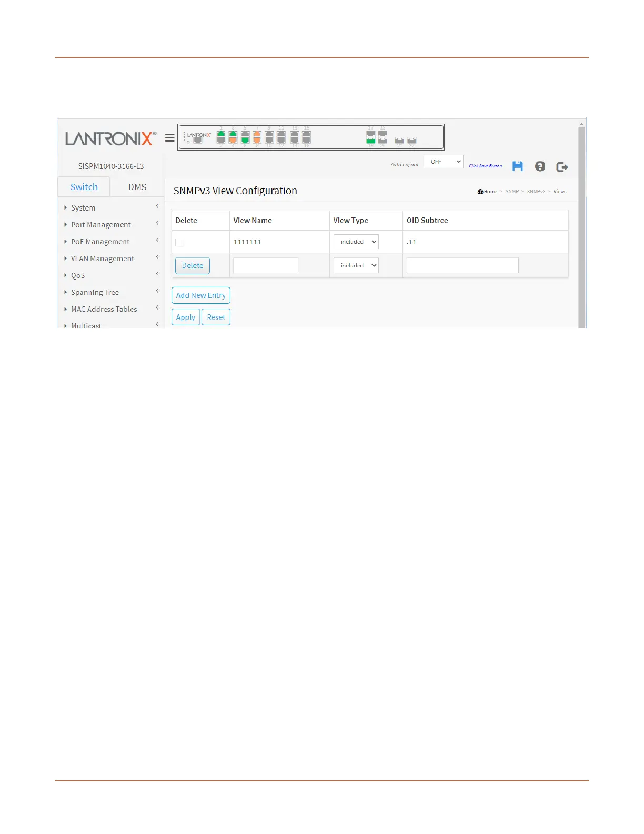Switch to the DMS tab
The image size is (644, 834).
click(x=137, y=187)
